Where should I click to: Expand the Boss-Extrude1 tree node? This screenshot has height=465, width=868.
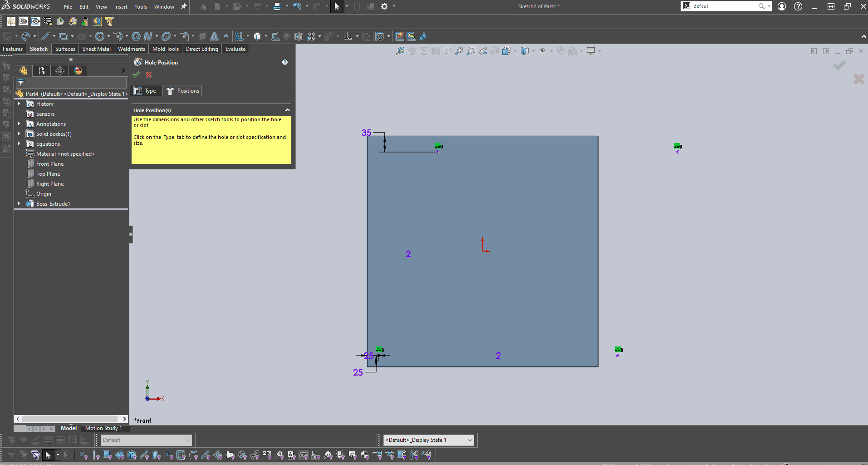click(19, 204)
